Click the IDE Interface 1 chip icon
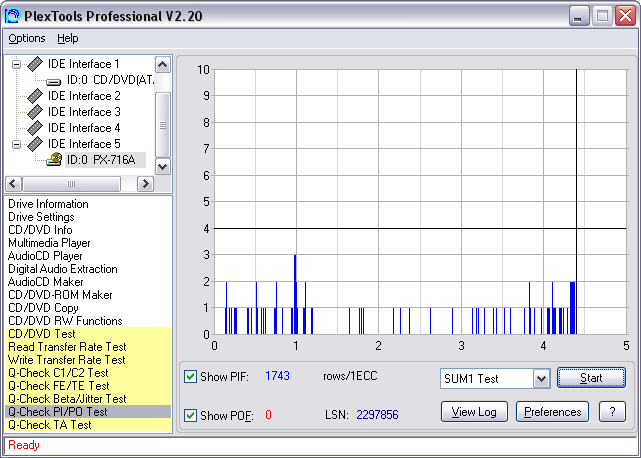Viewport: 641px width, 458px height. (x=35, y=64)
